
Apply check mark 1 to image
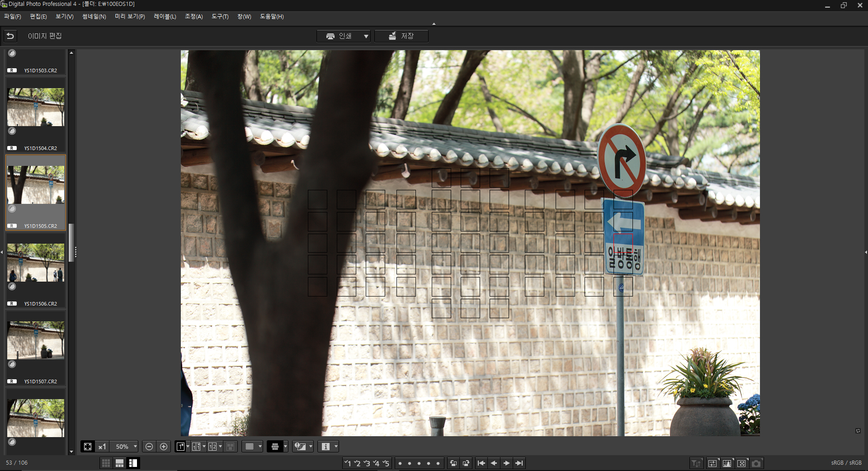click(347, 463)
